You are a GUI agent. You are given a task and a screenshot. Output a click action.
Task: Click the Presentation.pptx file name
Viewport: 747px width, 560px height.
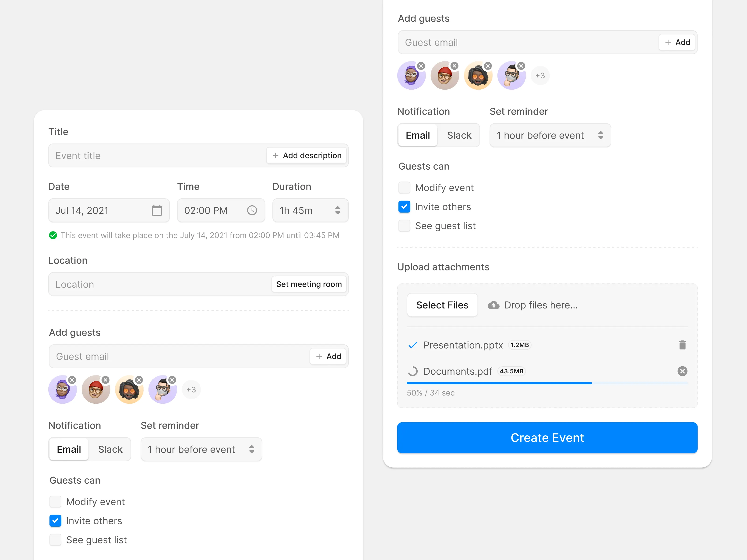pyautogui.click(x=463, y=345)
